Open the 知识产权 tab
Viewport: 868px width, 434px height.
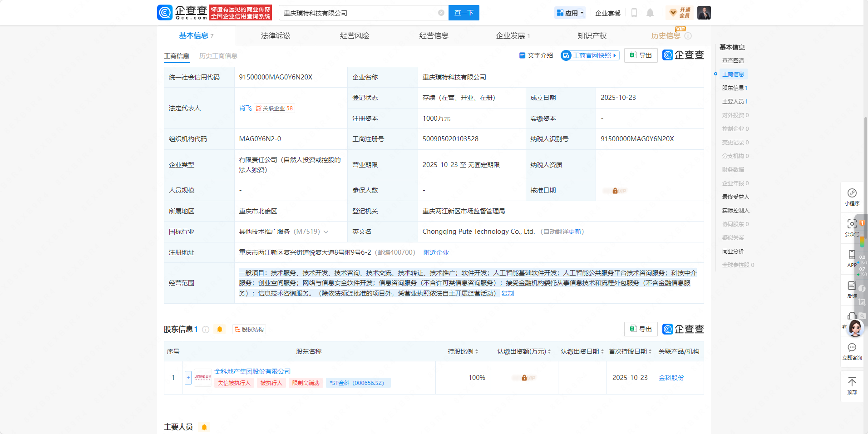click(592, 35)
